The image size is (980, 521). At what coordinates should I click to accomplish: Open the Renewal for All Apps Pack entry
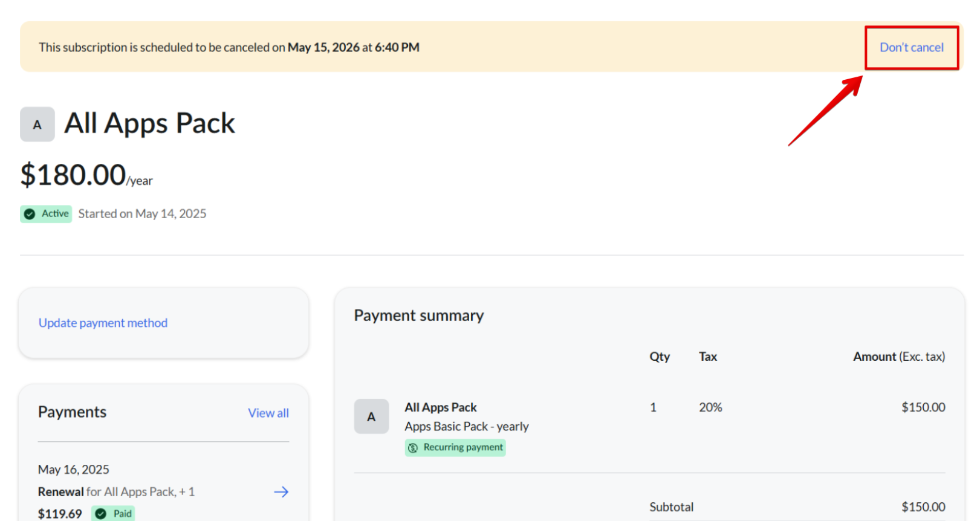[116, 492]
